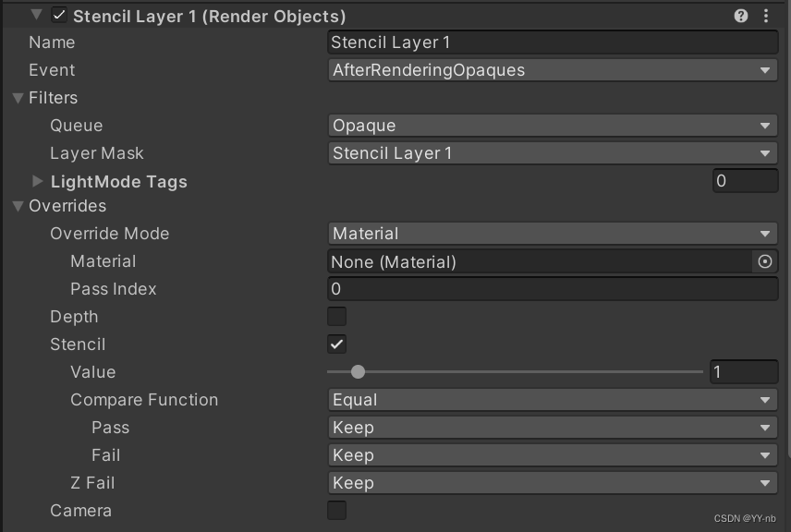
Task: Click the Pass Index number field
Action: [553, 289]
